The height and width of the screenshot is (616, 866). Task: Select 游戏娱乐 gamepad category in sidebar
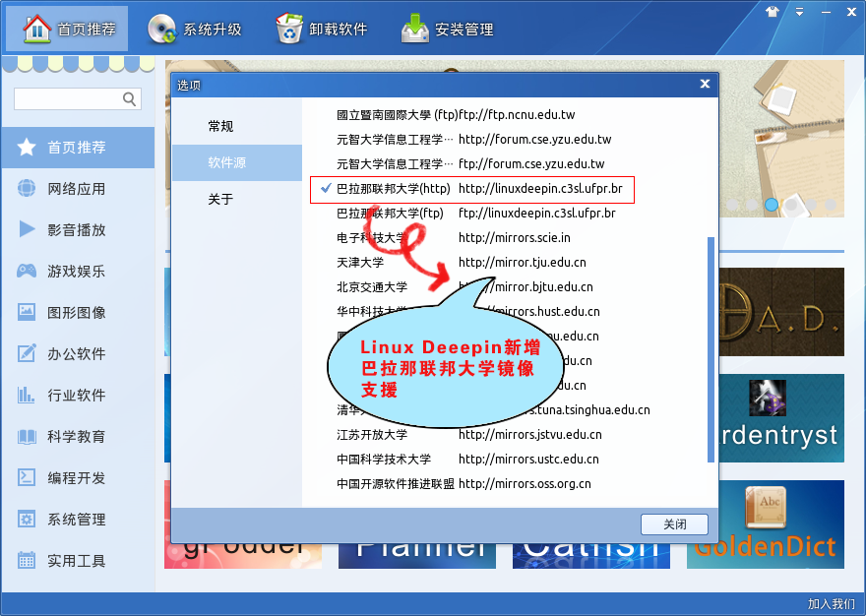click(x=78, y=272)
